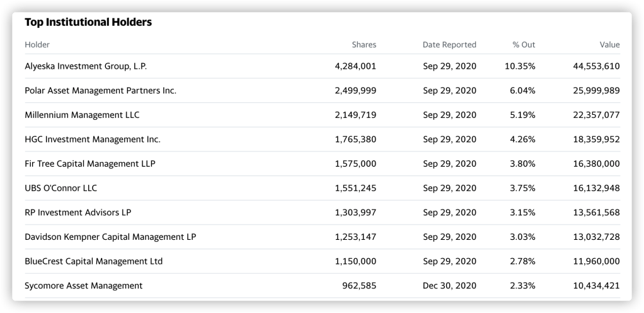Select Polar Asset Management Partners Inc. row
The width and height of the screenshot is (644, 313).
[100, 91]
